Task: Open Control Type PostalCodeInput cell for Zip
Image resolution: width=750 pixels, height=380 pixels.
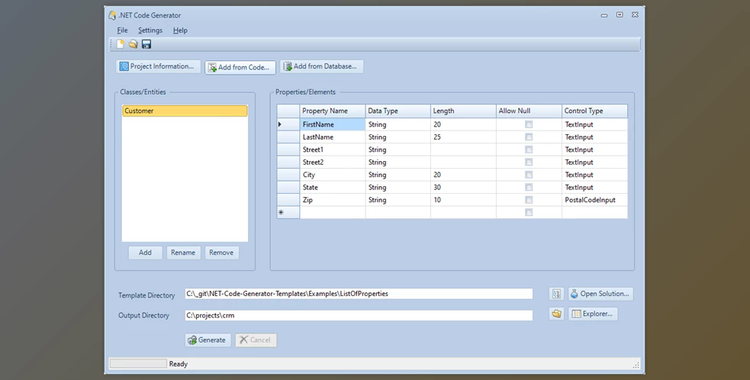Action: pos(595,200)
